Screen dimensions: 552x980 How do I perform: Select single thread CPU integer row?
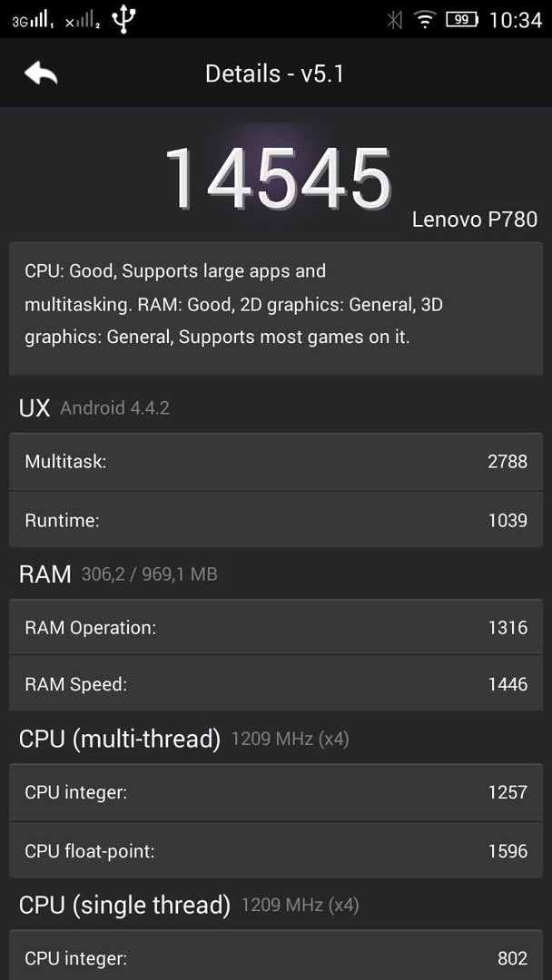click(x=276, y=956)
